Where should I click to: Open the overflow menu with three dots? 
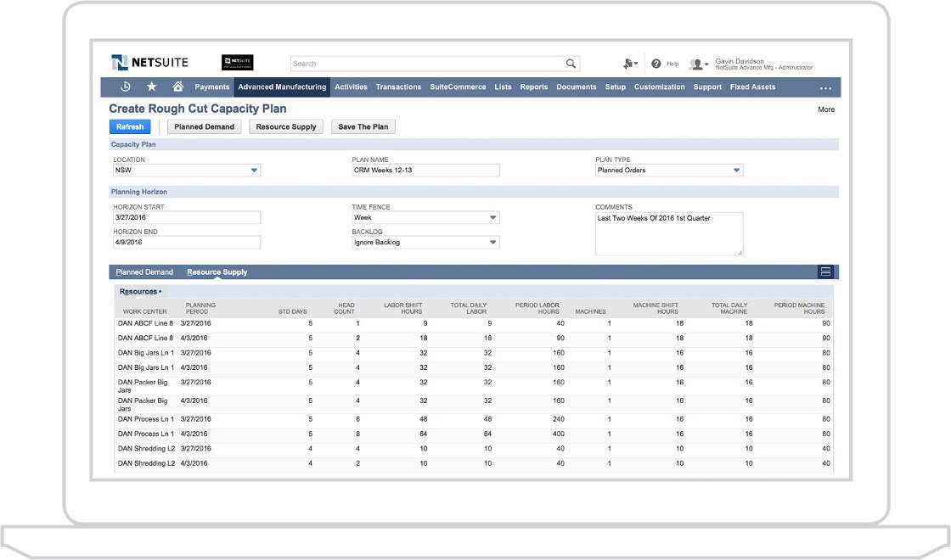point(826,87)
